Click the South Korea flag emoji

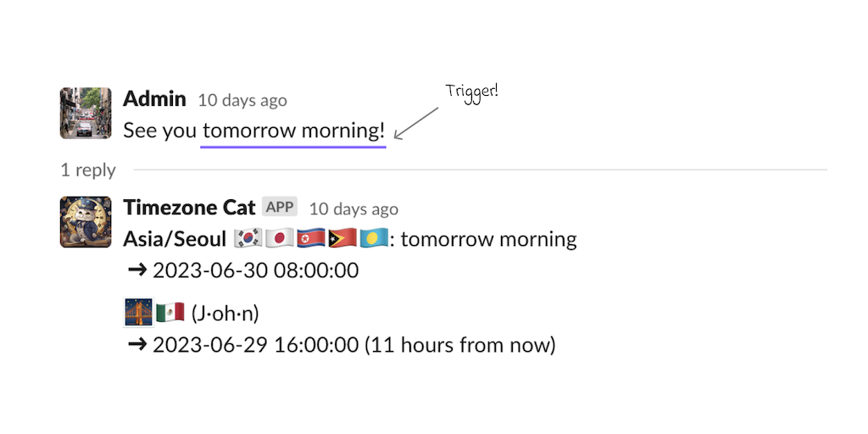[x=248, y=240]
